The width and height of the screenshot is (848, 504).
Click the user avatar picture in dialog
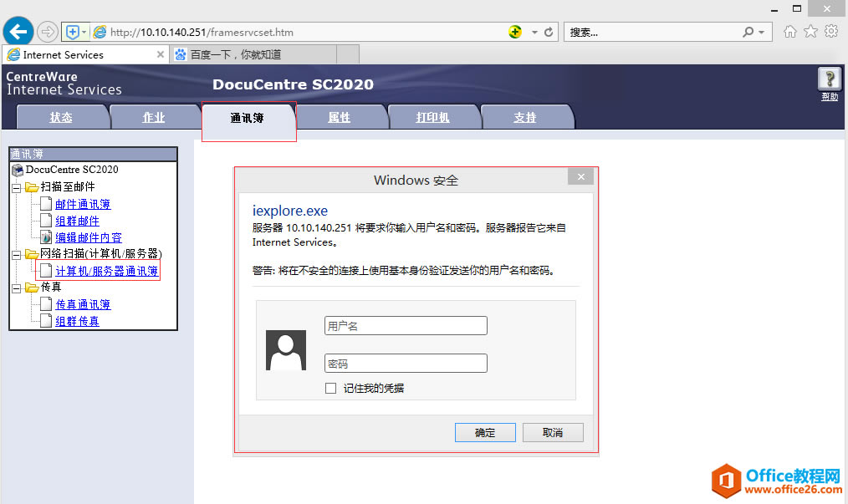click(x=286, y=350)
